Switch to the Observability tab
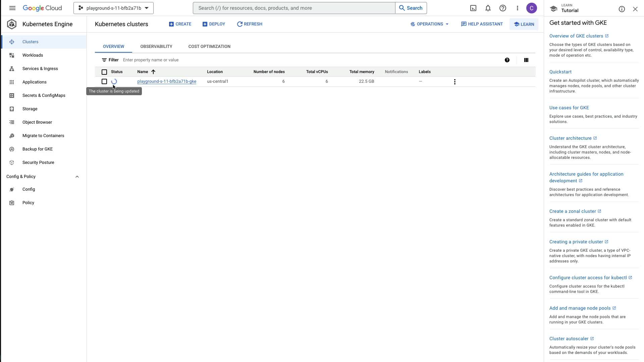This screenshot has width=644, height=362. pos(156,47)
